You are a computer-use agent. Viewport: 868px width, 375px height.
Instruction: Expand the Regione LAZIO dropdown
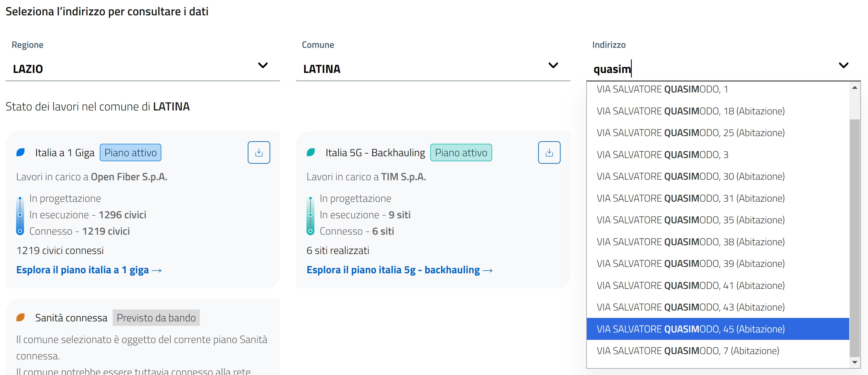[x=262, y=65]
